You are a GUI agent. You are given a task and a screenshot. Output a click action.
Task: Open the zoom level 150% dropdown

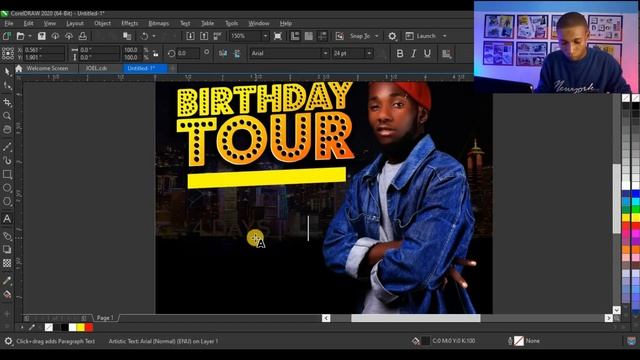tap(265, 36)
